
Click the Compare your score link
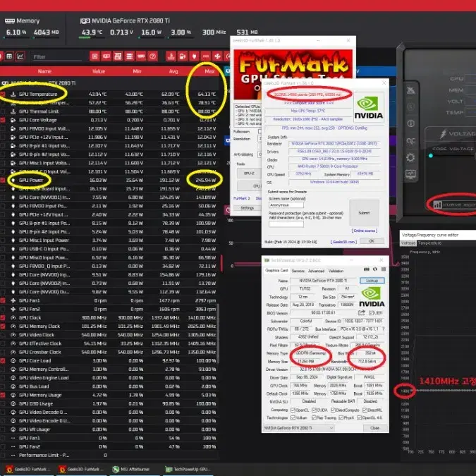309,103
